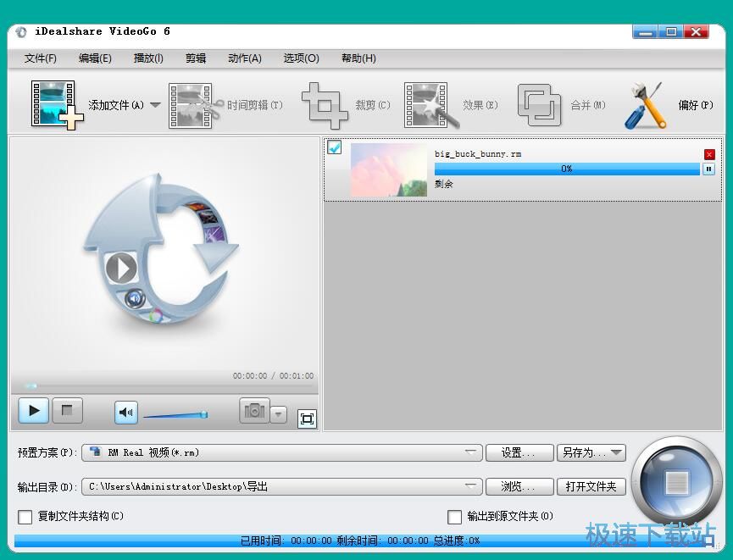Open the Add File dropdown arrow

[155, 105]
